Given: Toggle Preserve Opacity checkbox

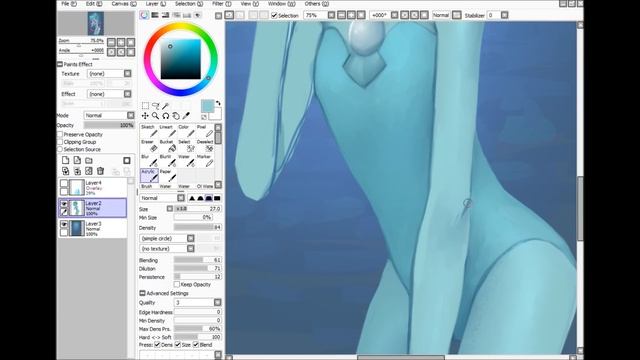Looking at the screenshot, I should coord(60,134).
